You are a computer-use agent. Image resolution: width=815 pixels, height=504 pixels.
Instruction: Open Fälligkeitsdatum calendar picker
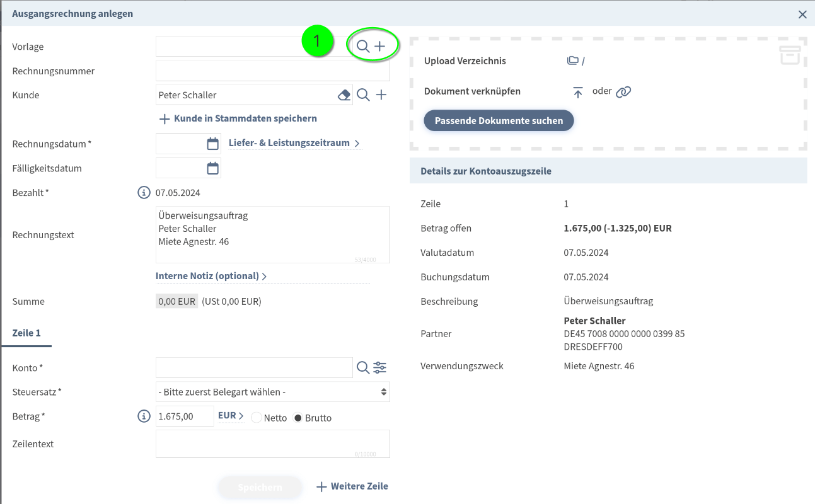pos(213,168)
